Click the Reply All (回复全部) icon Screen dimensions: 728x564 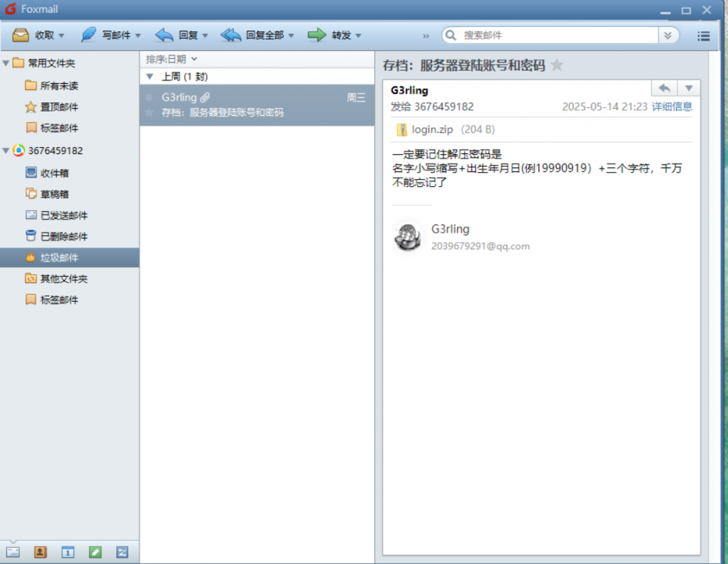[x=231, y=35]
